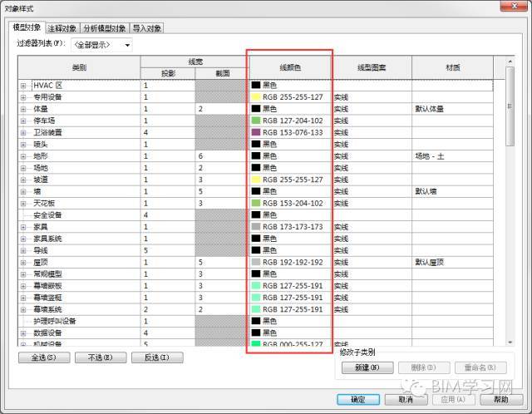Expand the 幕墙嵌板 tree item
532x414 pixels.
(x=23, y=285)
